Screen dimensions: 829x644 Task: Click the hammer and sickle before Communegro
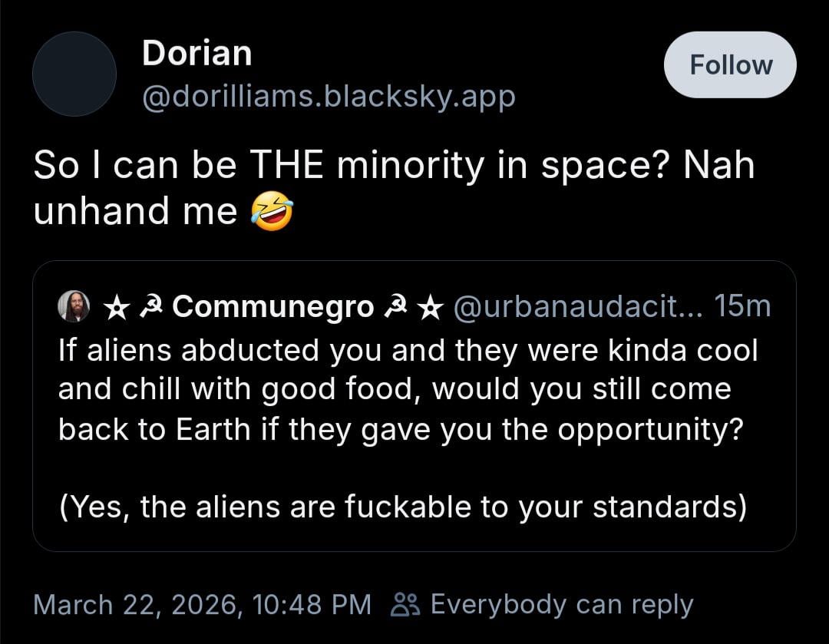[x=150, y=307]
